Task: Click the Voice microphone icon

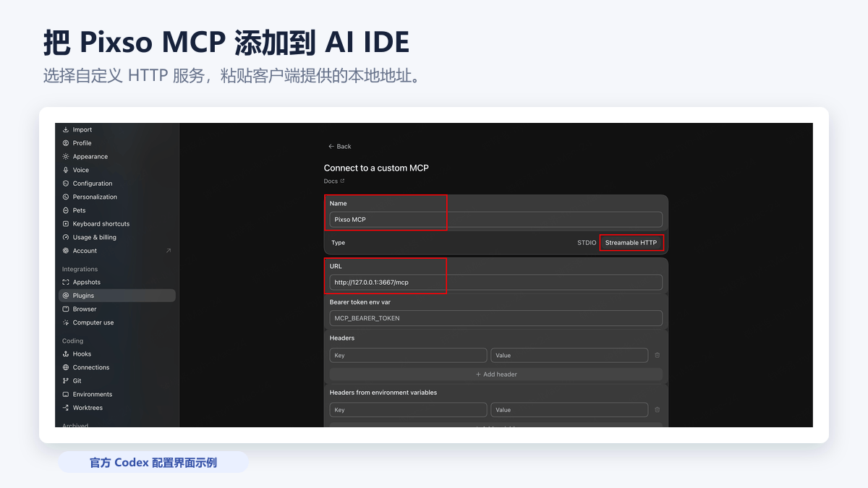Action: [66, 170]
